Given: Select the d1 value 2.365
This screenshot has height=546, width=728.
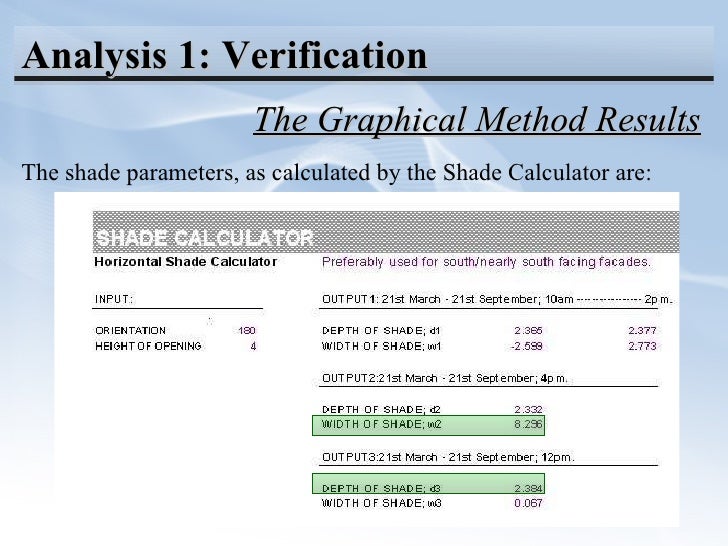Looking at the screenshot, I should pyautogui.click(x=528, y=331).
